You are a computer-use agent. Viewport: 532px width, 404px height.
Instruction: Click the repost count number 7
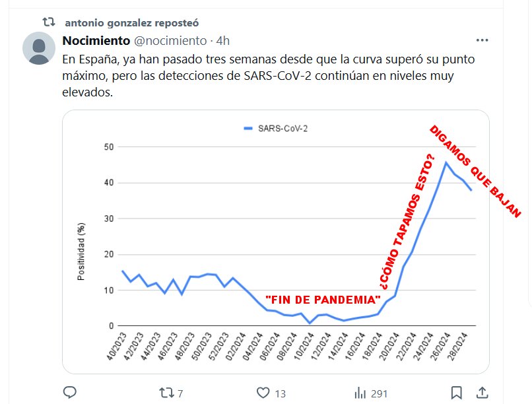click(180, 393)
